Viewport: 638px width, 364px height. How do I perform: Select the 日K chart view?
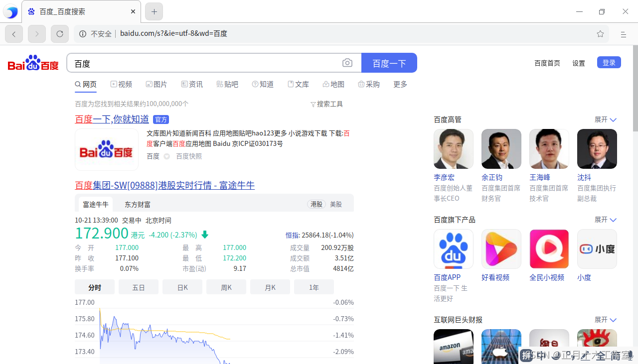coord(182,287)
